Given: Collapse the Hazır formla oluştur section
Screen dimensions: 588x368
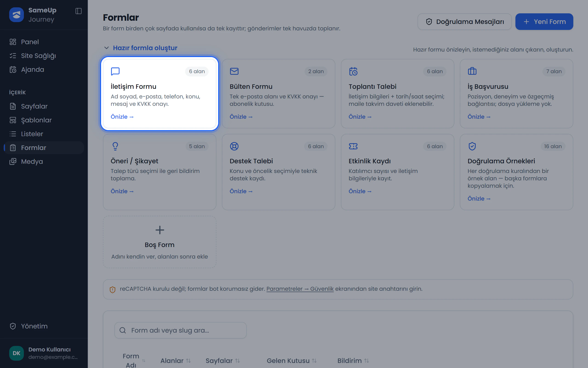Looking at the screenshot, I should click(x=141, y=48).
